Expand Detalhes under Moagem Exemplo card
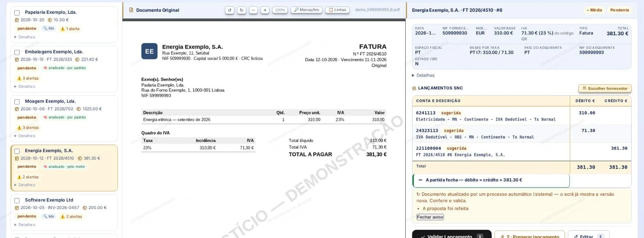The height and width of the screenshot is (238, 644). (25, 136)
